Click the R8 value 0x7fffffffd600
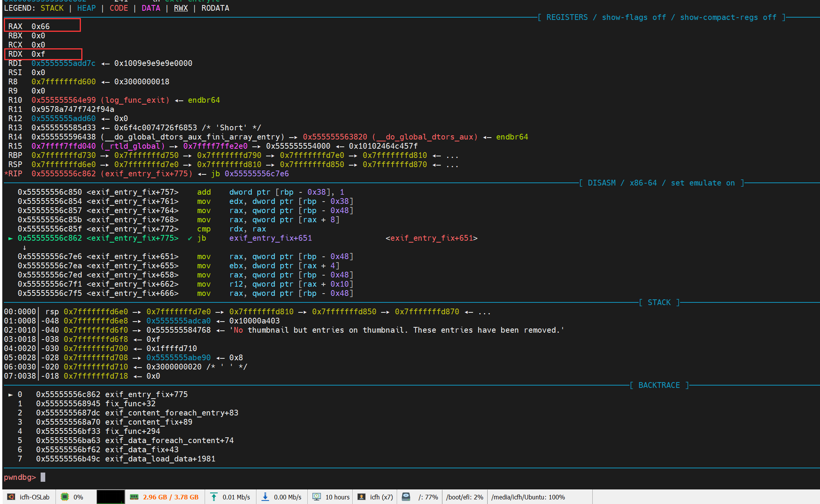 tap(64, 82)
